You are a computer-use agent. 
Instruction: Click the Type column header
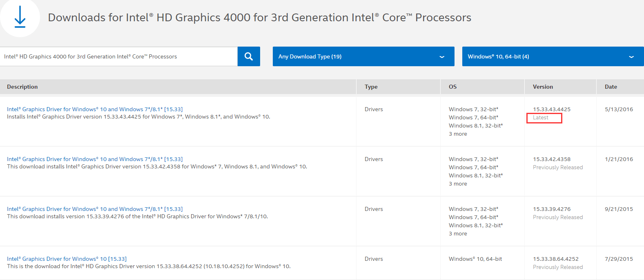[x=371, y=87]
